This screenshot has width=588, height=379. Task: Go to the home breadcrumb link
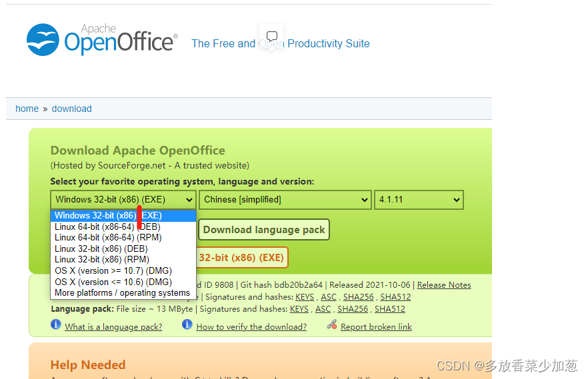point(27,109)
